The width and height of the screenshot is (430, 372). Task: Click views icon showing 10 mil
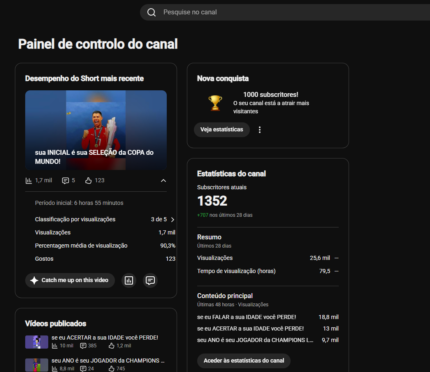(x=55, y=346)
